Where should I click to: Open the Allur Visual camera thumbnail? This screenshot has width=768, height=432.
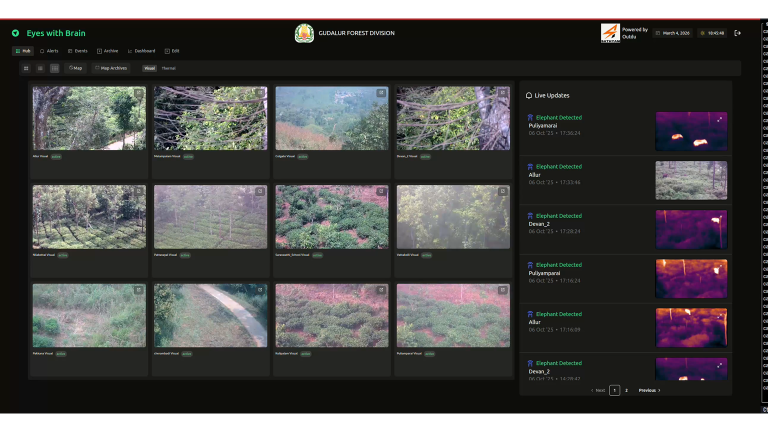89,119
